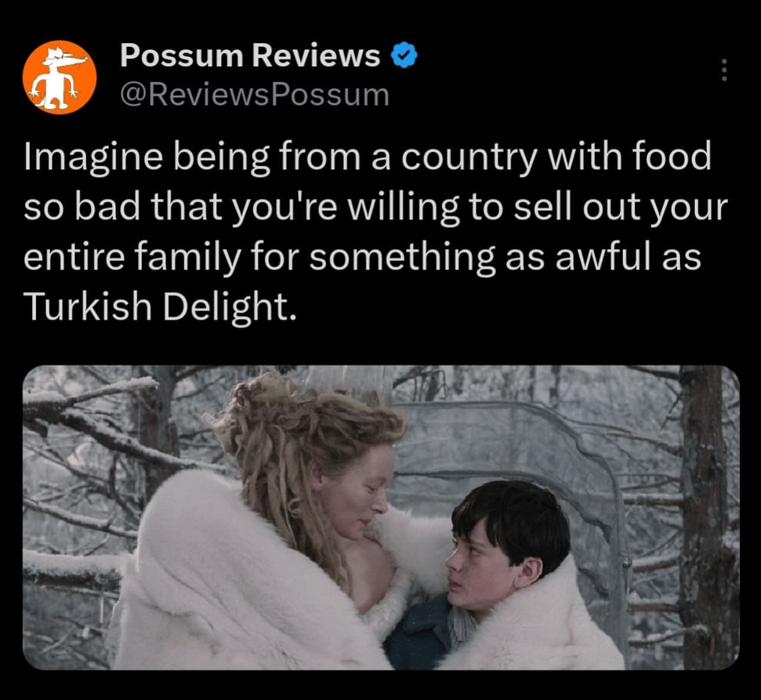Image resolution: width=761 pixels, height=700 pixels.
Task: Open the Possum Reviews profile avatar
Action: point(60,77)
